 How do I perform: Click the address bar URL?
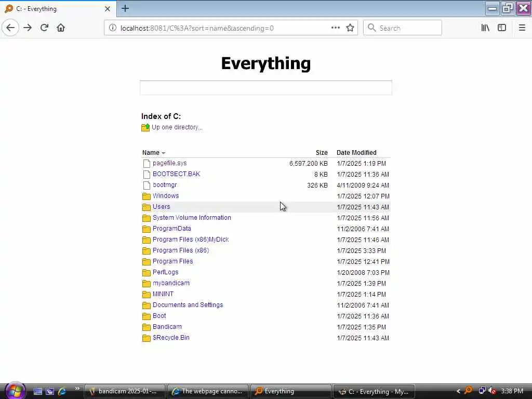pos(197,28)
